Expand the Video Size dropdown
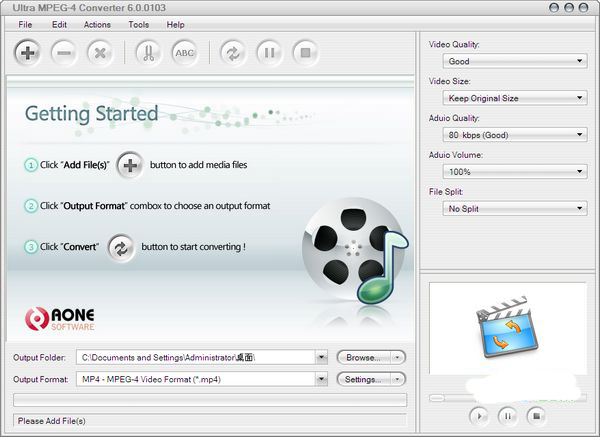600x437 pixels. [x=579, y=98]
